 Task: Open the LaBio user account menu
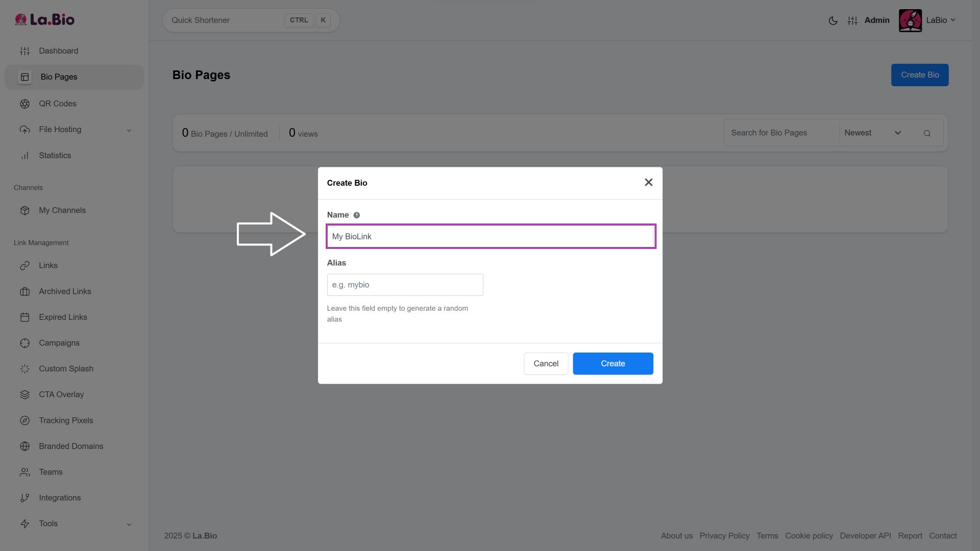pos(940,20)
